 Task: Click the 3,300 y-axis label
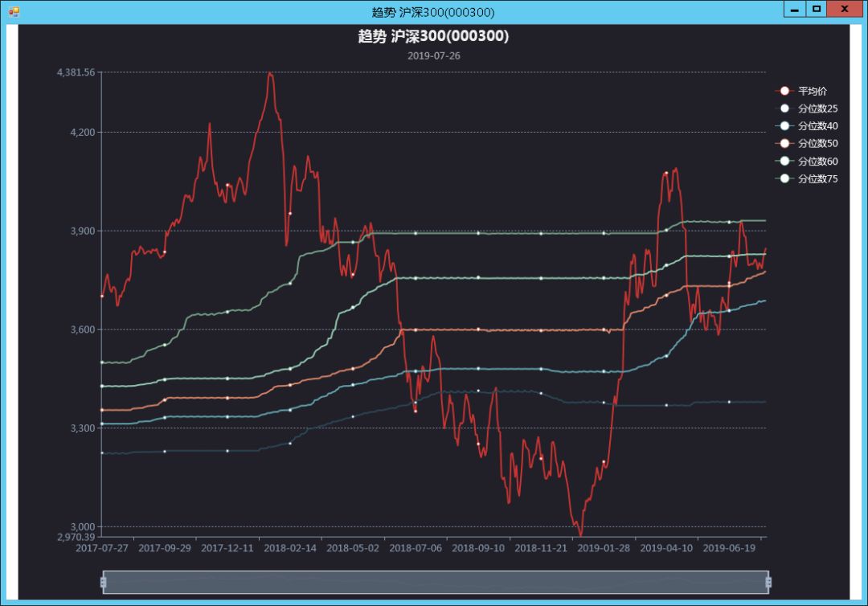tap(83, 428)
